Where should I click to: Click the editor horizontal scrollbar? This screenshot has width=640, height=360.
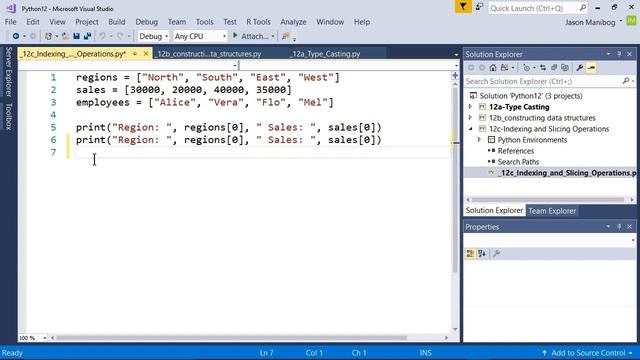(231, 338)
